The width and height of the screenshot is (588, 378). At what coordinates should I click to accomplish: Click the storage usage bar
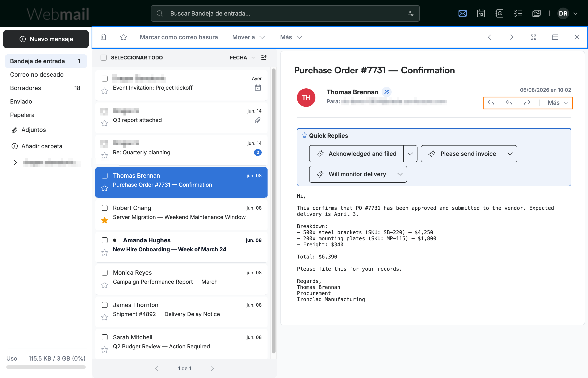pos(46,367)
